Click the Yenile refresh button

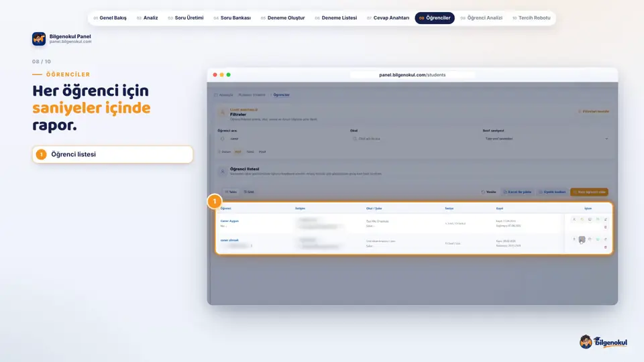(x=489, y=192)
